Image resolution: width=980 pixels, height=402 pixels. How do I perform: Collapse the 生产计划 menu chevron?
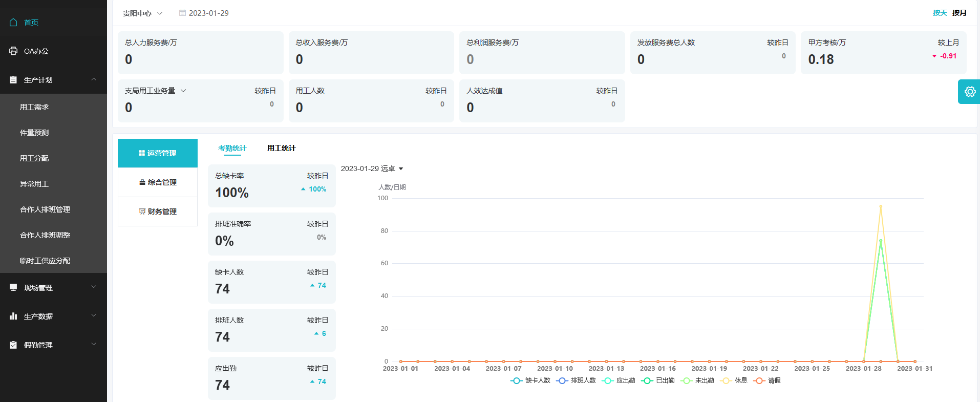coord(94,79)
